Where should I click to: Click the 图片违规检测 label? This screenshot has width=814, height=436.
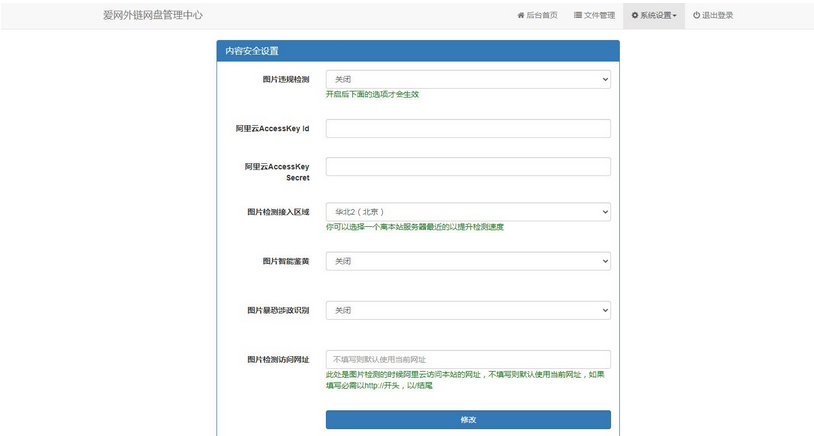tap(286, 79)
